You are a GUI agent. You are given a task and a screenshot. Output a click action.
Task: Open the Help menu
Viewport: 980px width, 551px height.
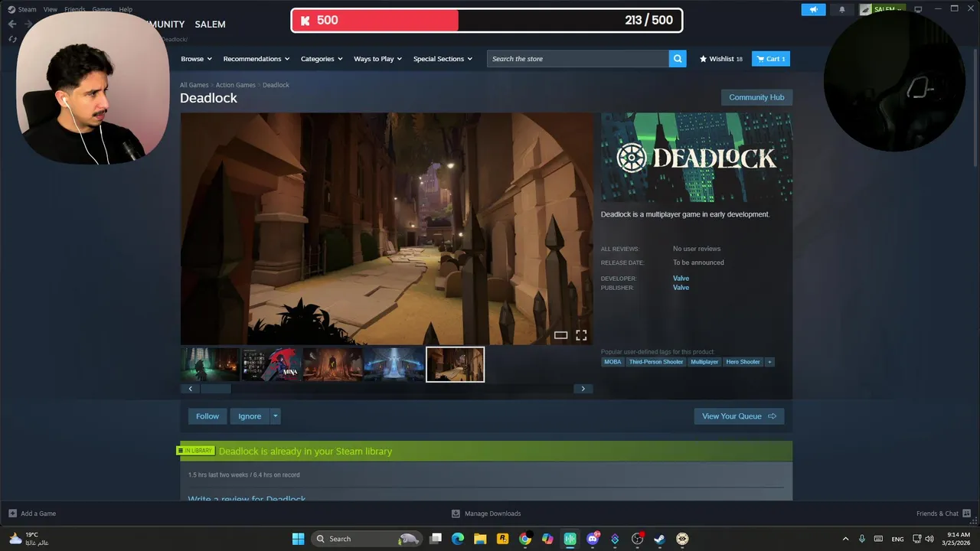[x=126, y=9]
